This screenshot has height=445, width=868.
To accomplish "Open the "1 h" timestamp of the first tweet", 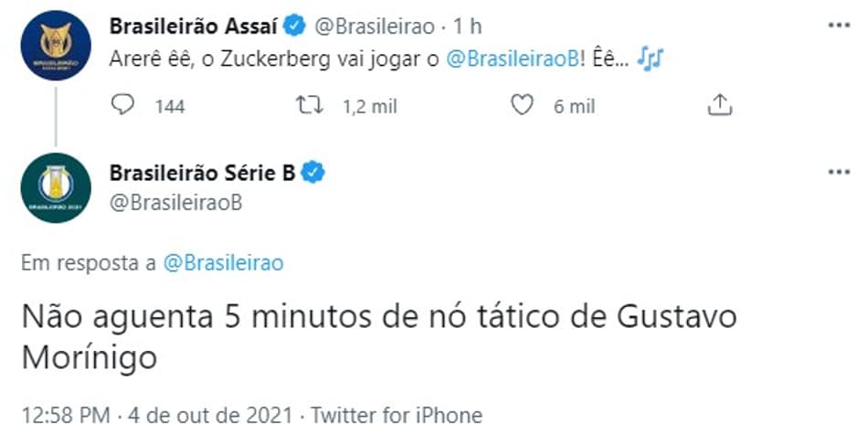I will (x=468, y=26).
